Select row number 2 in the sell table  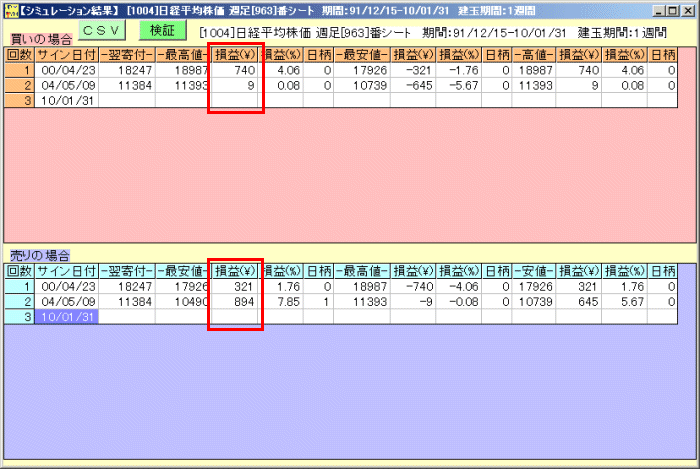[x=20, y=302]
